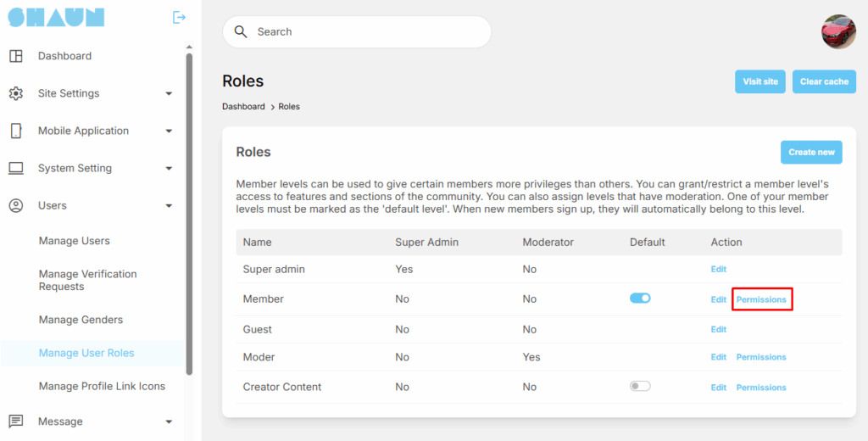Click the Dashboard grid icon in sidebar
The image size is (868, 441).
(x=15, y=56)
